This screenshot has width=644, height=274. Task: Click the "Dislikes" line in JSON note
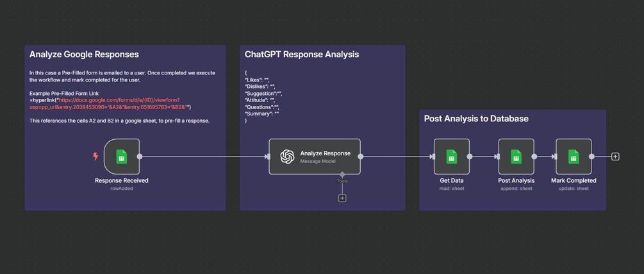click(x=260, y=87)
